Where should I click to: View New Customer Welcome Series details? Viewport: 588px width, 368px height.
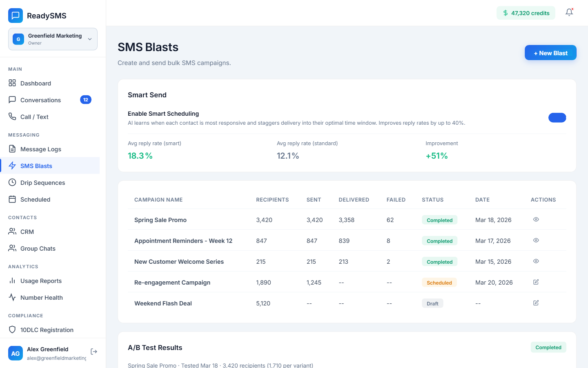pyautogui.click(x=536, y=261)
